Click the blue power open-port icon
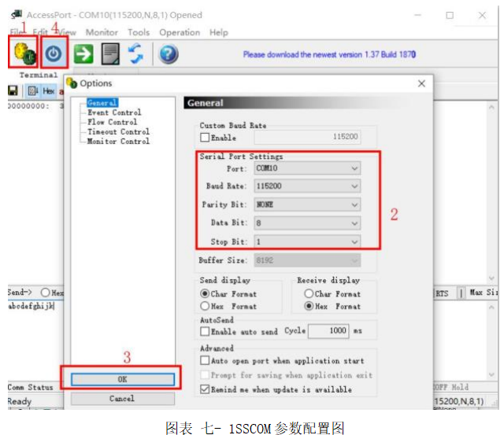The width and height of the screenshot is (504, 435). click(54, 53)
